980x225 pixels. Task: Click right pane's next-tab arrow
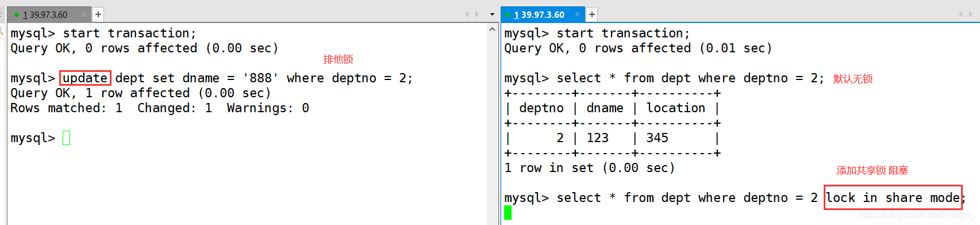point(971,14)
